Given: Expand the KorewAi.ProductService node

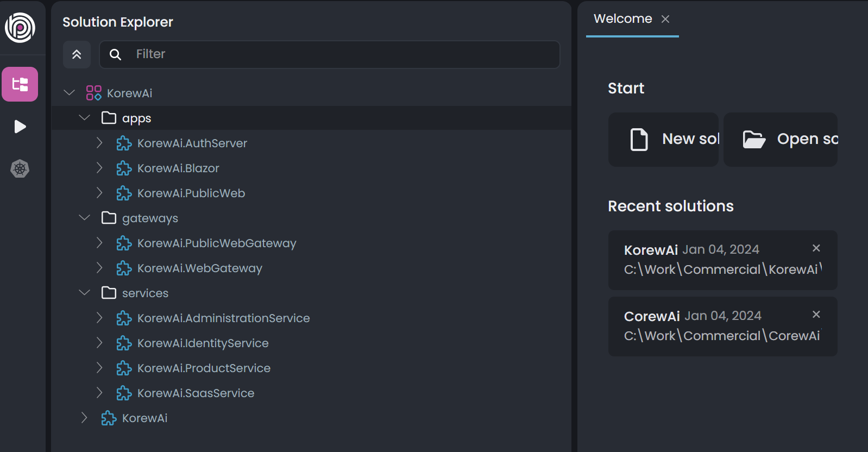Looking at the screenshot, I should point(99,368).
